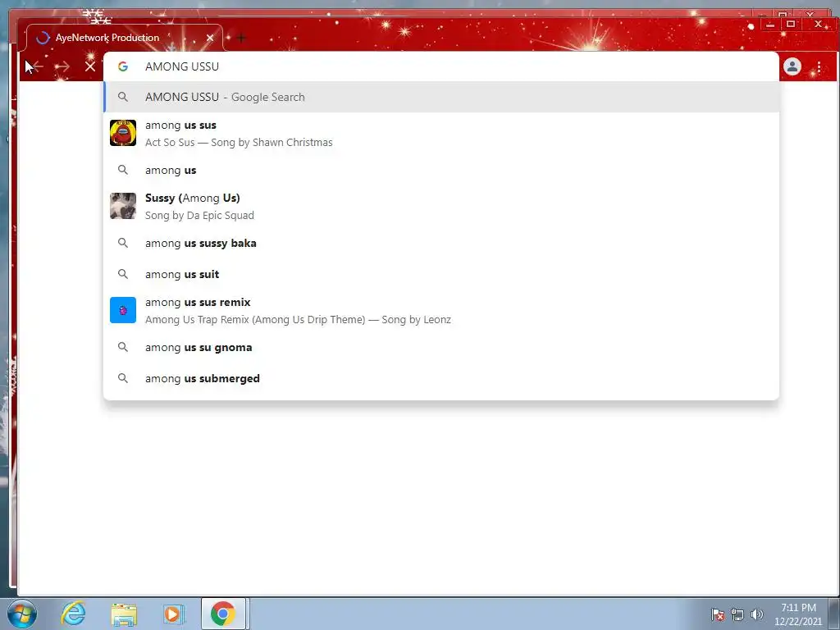Close the AyeNetwork Production tab
Image resolution: width=840 pixels, height=630 pixels.
click(210, 38)
